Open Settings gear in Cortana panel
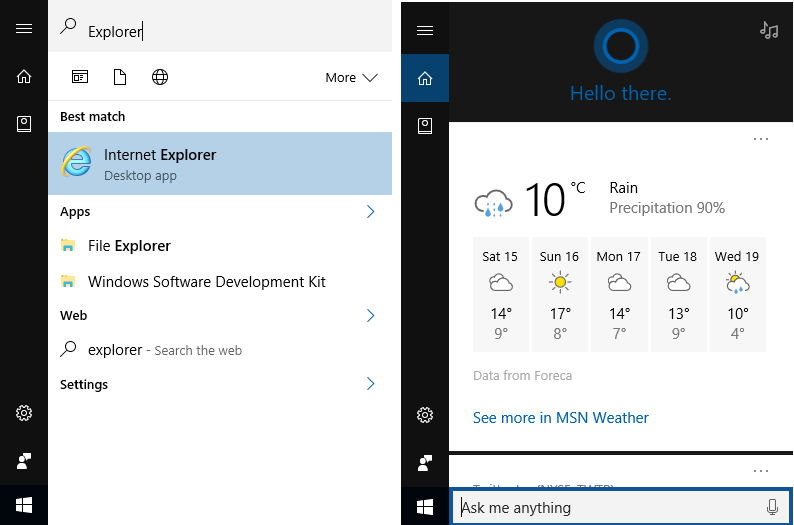This screenshot has height=525, width=794. (x=425, y=415)
